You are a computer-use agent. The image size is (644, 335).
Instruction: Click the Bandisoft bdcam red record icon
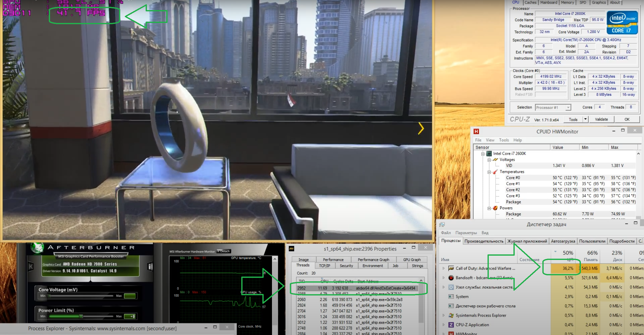pos(451,278)
